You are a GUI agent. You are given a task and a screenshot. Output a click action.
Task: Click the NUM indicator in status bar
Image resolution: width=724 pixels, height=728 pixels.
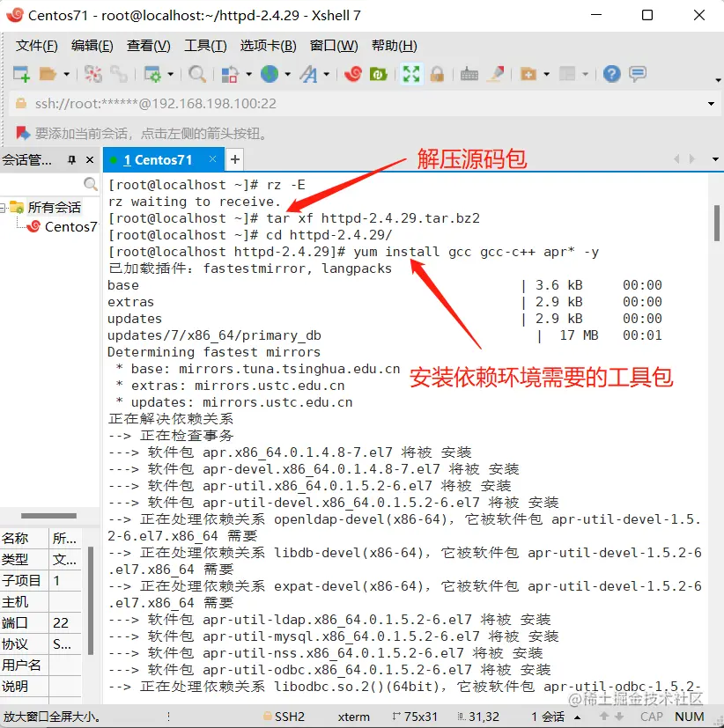point(689,717)
